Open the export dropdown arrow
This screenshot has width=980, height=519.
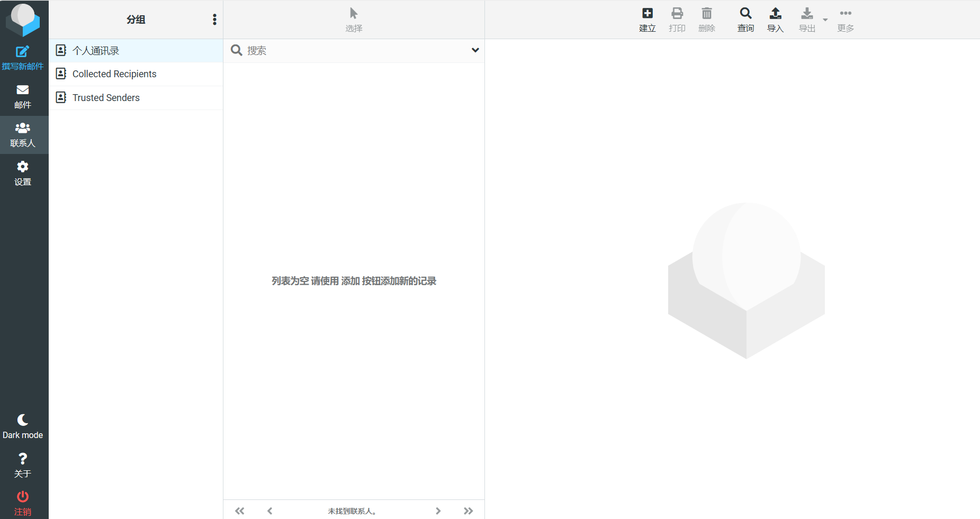825,20
